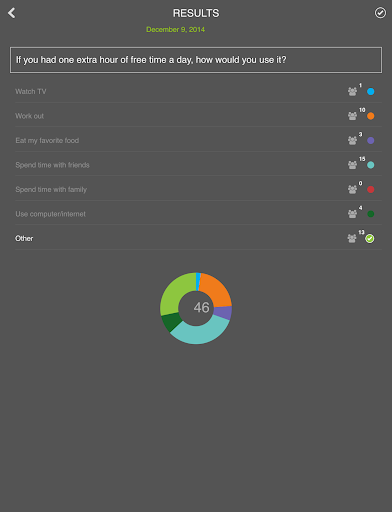The width and height of the screenshot is (392, 512).
Task: Click the orange color dot for Work out
Action: pyautogui.click(x=371, y=116)
